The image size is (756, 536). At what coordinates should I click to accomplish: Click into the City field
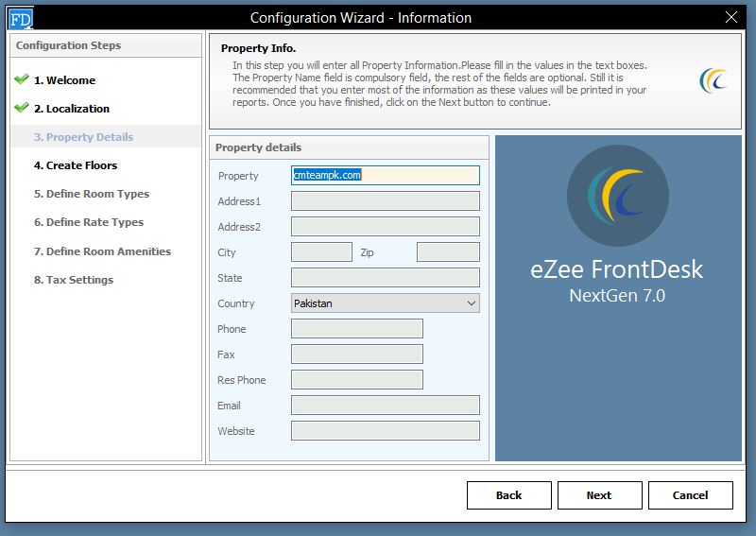click(x=321, y=251)
